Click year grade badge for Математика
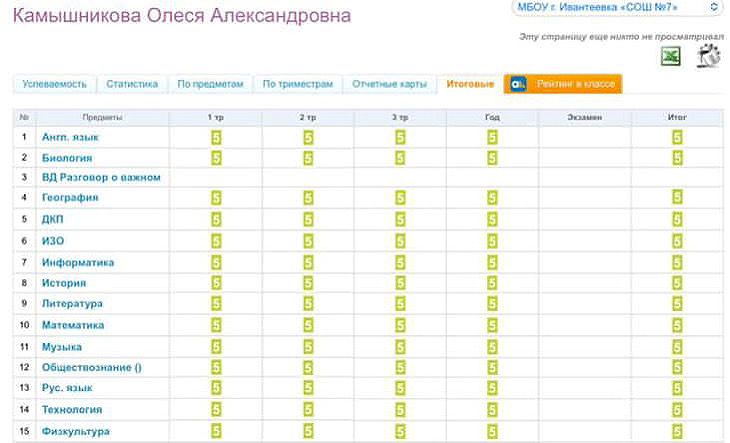 point(492,325)
